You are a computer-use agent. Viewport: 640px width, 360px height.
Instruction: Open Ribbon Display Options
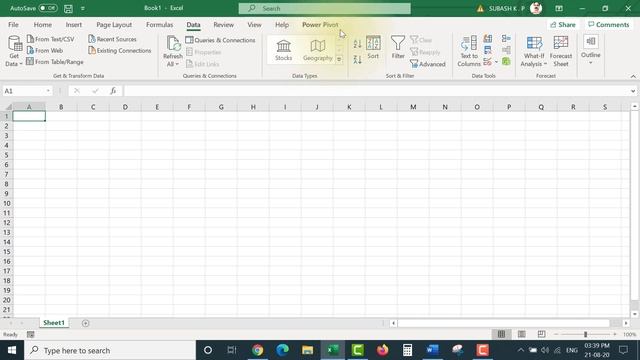(x=559, y=8)
